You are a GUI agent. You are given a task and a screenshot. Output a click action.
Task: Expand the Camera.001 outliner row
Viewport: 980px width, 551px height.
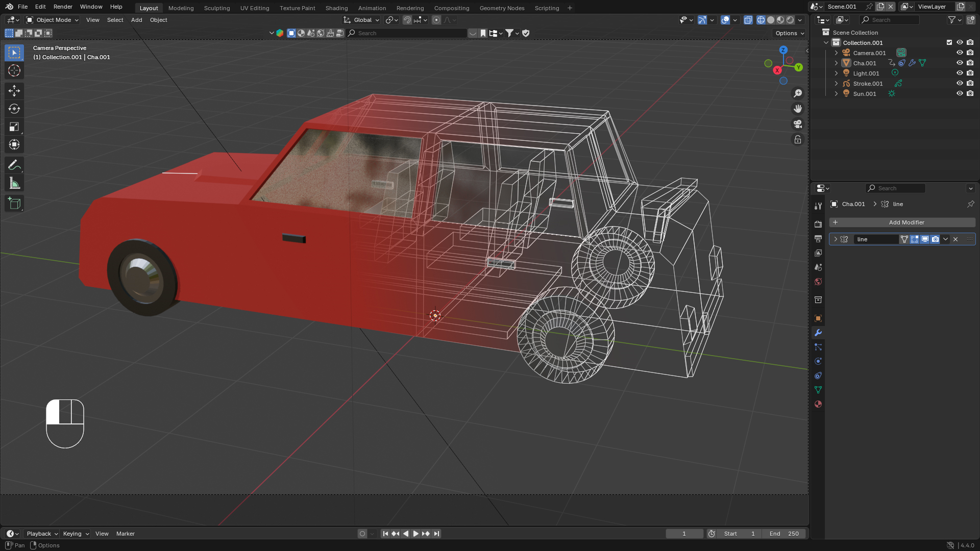(x=836, y=53)
